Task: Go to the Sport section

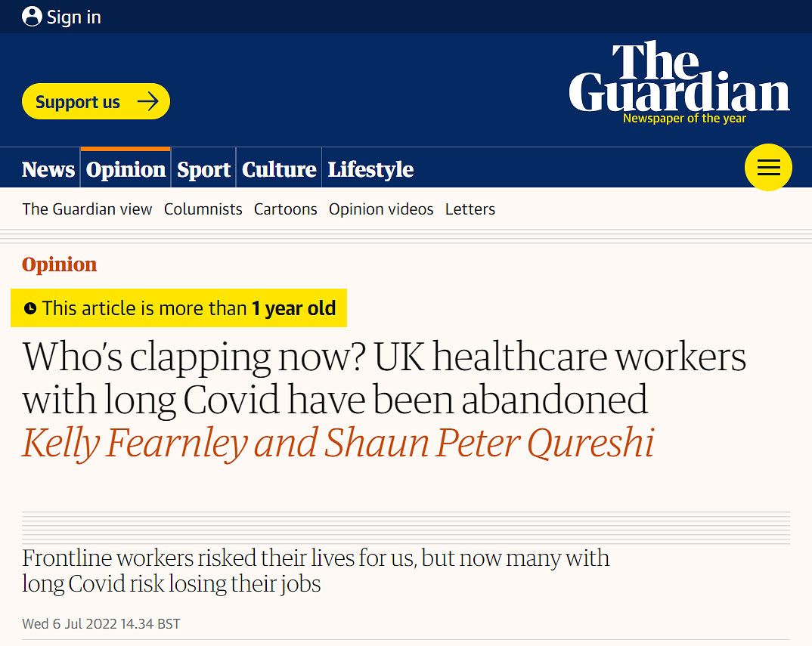Action: pyautogui.click(x=203, y=169)
